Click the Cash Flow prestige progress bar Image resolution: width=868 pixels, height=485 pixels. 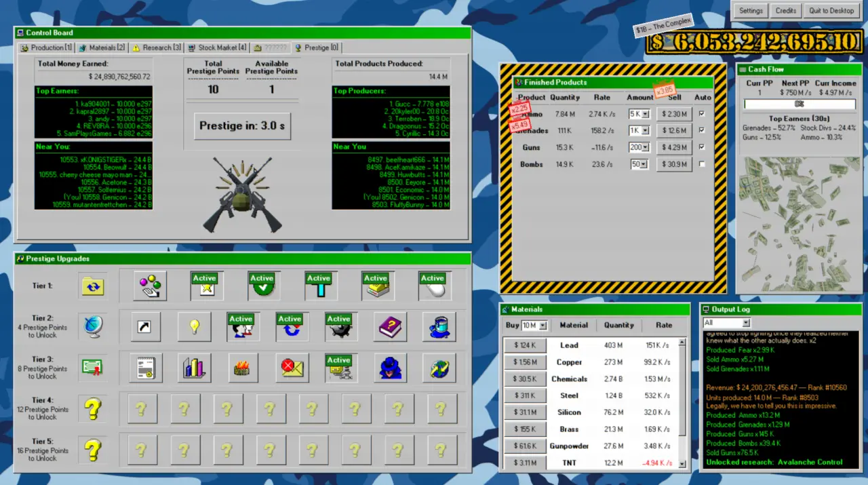pos(799,104)
